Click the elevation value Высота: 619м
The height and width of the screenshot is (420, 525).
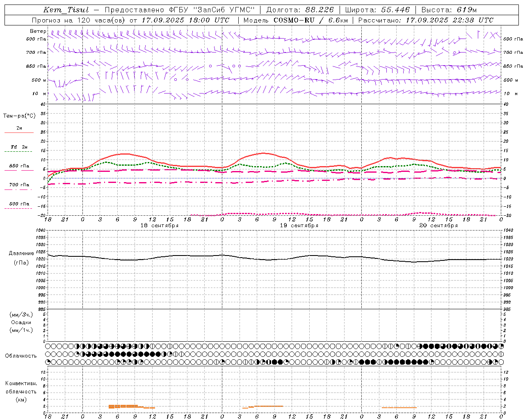(449, 10)
